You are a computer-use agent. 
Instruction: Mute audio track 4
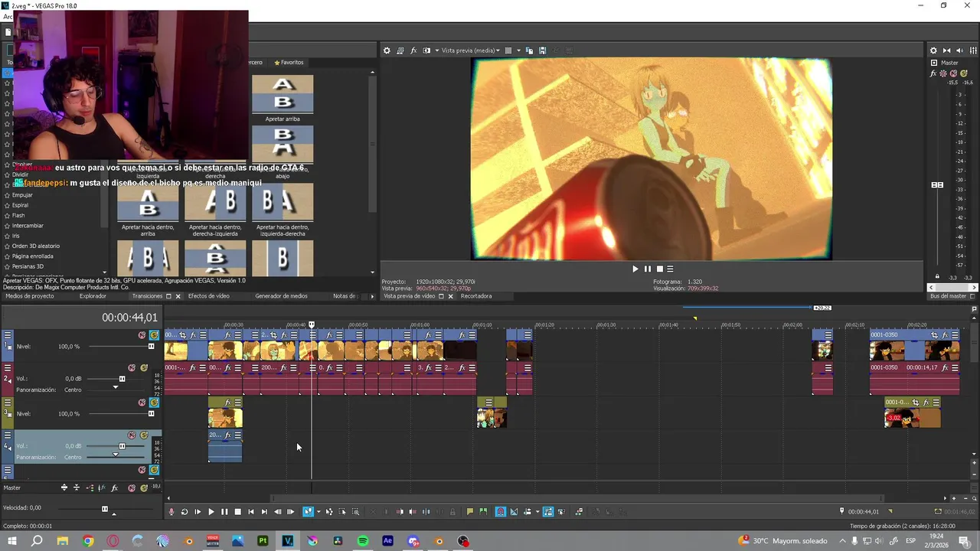pos(132,435)
